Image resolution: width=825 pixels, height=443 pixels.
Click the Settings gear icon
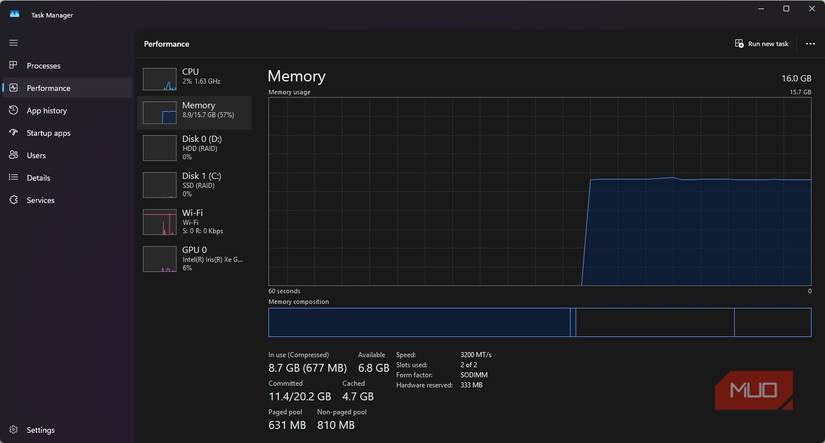coord(14,430)
